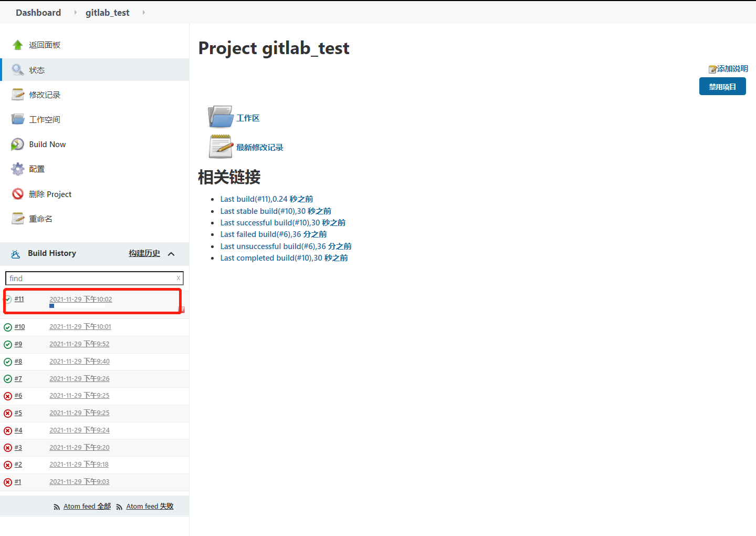Open the 2021-11-29 下午10:02 timestamp link
Viewport: 756px width, 536px height.
pyautogui.click(x=81, y=300)
